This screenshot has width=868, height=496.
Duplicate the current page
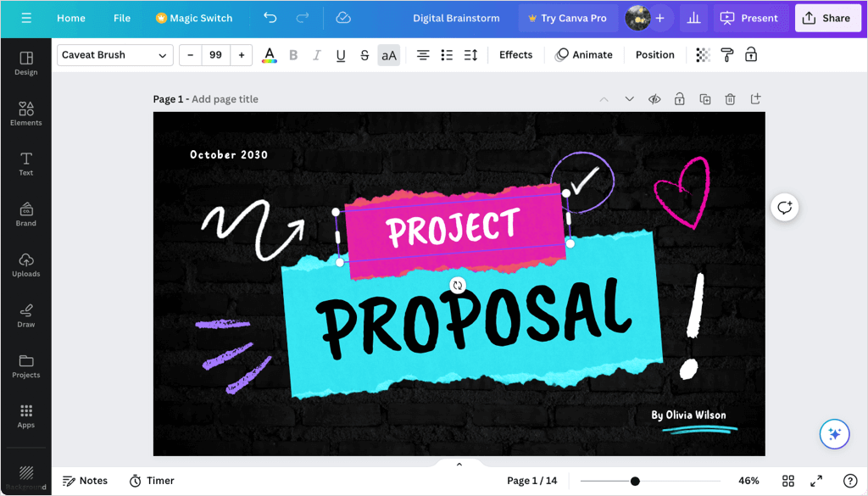click(x=704, y=98)
